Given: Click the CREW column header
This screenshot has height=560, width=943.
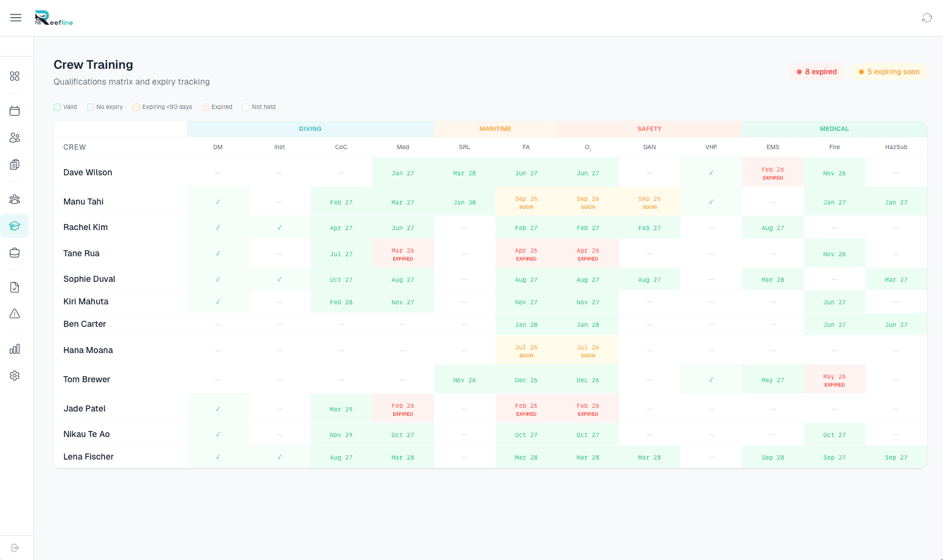Looking at the screenshot, I should tap(75, 147).
